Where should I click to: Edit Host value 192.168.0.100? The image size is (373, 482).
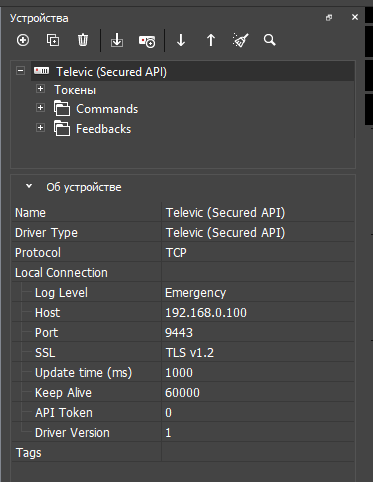(258, 313)
